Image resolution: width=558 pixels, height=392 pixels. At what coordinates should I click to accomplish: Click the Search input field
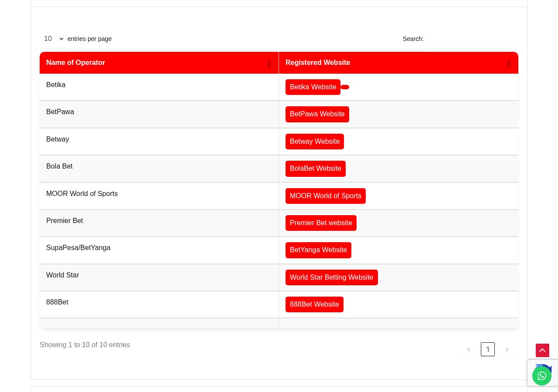472,39
